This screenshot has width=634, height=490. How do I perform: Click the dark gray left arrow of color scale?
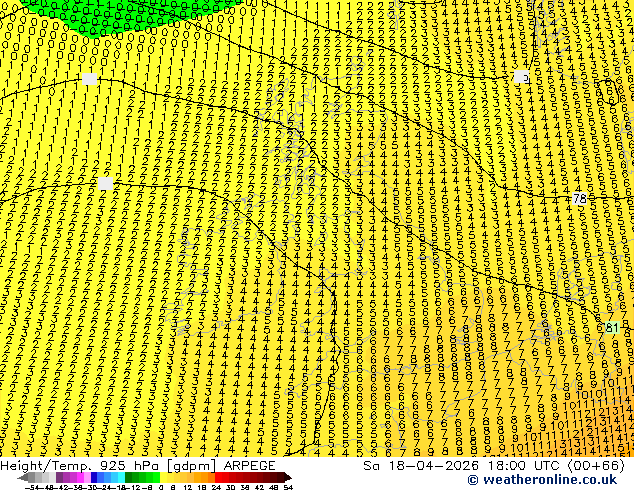[x=23, y=478]
